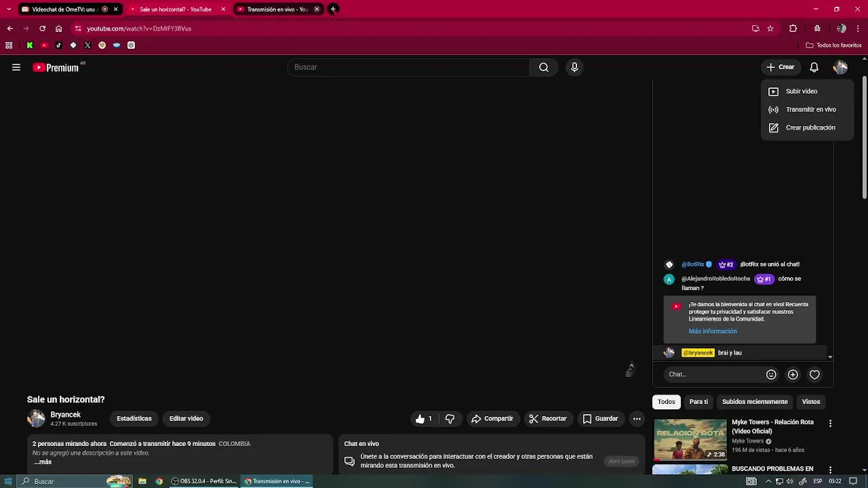Bookmark this page with the star
This screenshot has height=488, width=868.
pos(770,28)
